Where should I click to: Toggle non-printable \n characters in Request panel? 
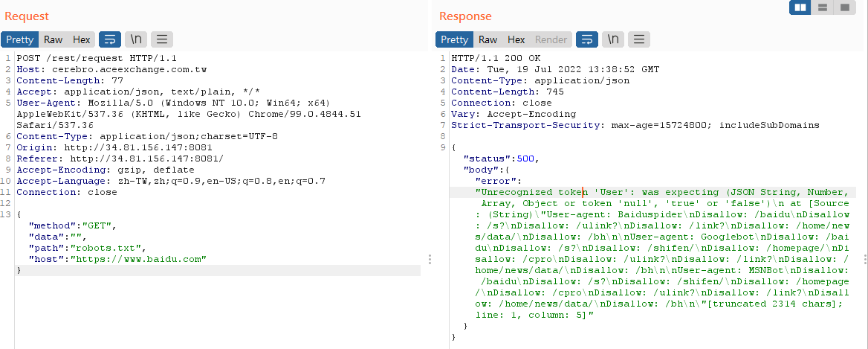click(x=135, y=39)
